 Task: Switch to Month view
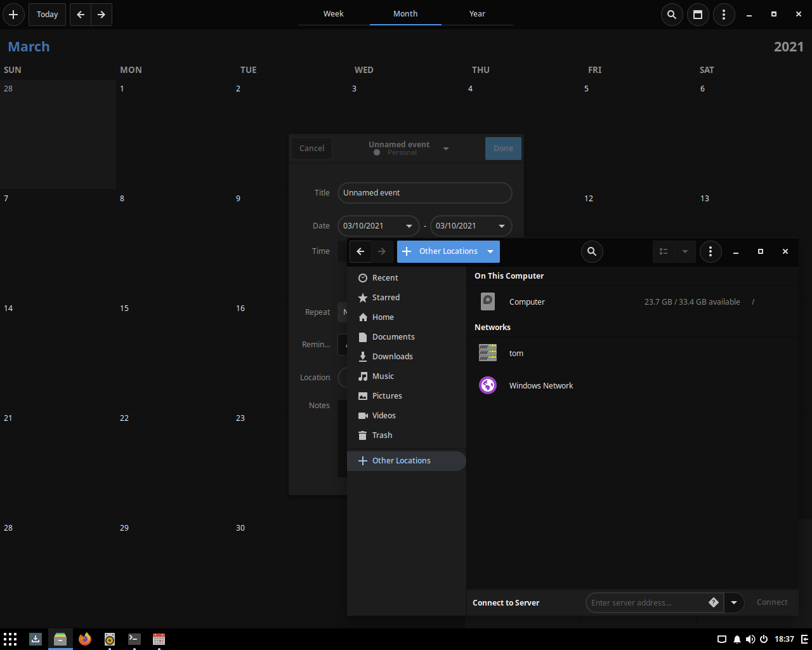[x=405, y=13]
